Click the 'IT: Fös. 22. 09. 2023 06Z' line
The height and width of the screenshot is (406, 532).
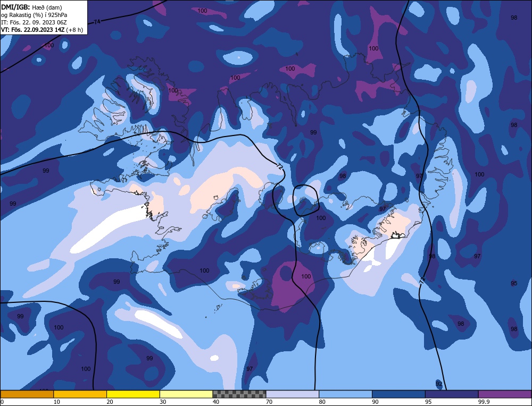click(34, 22)
